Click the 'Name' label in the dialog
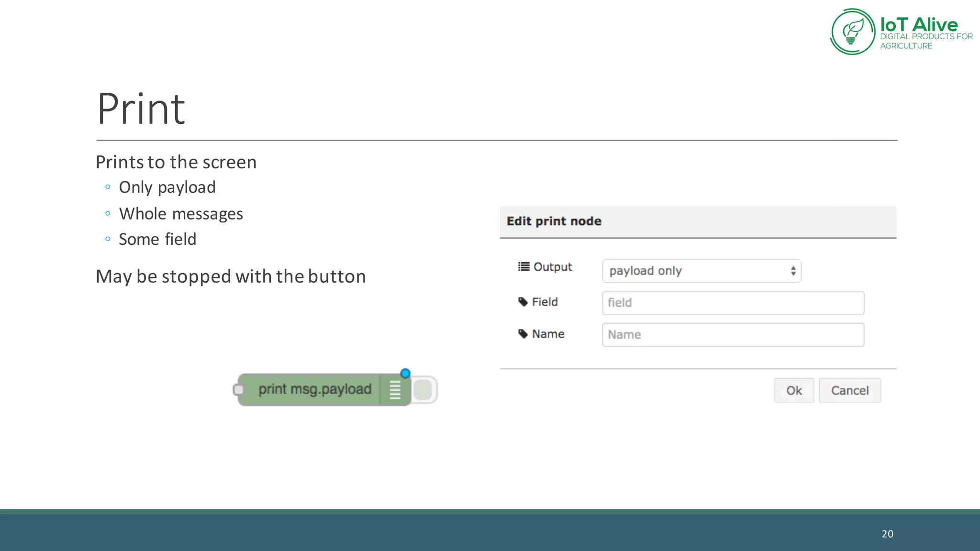 (548, 334)
